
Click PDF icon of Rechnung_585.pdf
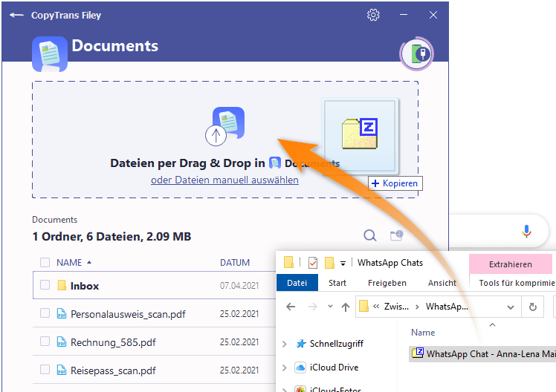tap(62, 342)
